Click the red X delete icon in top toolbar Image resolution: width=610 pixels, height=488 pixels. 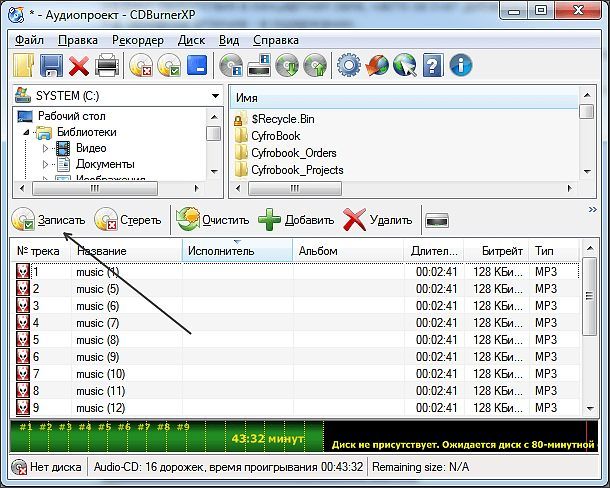point(79,65)
